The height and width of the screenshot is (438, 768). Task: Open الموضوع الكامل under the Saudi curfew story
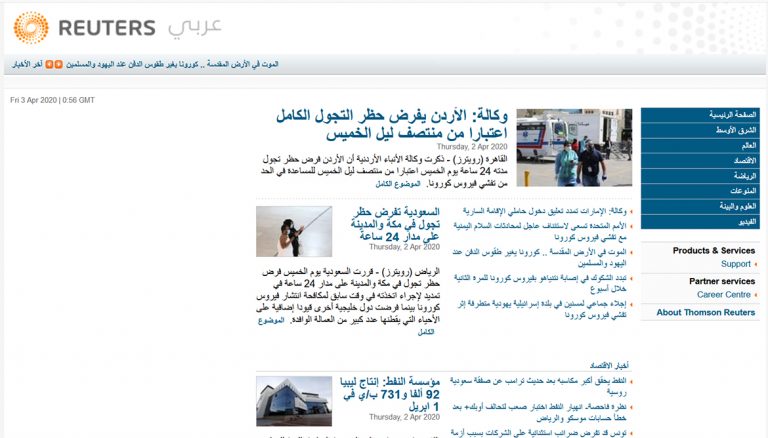(271, 320)
